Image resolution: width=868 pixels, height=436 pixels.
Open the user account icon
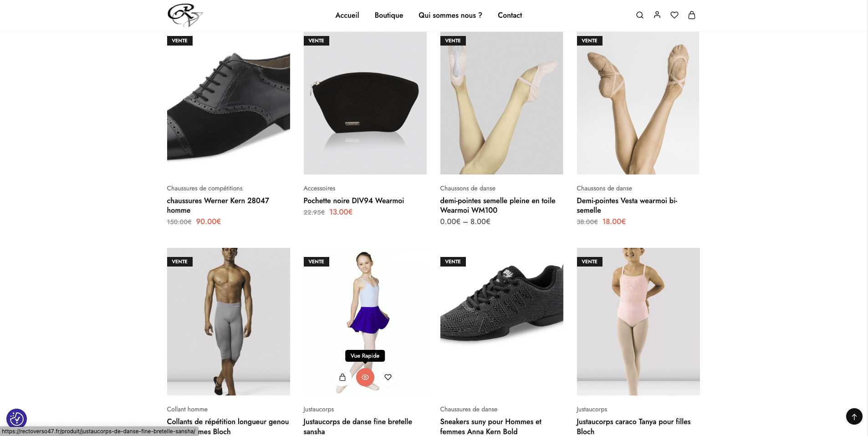point(657,15)
